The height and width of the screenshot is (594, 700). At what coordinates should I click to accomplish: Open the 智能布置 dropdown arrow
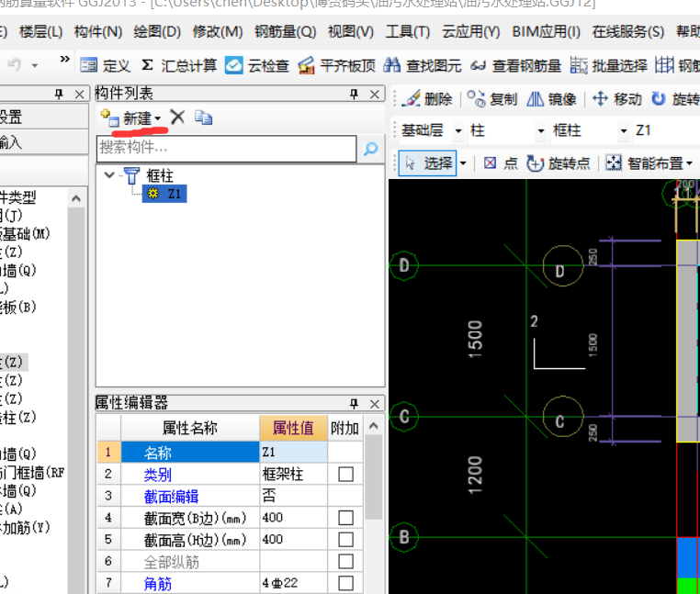click(689, 163)
